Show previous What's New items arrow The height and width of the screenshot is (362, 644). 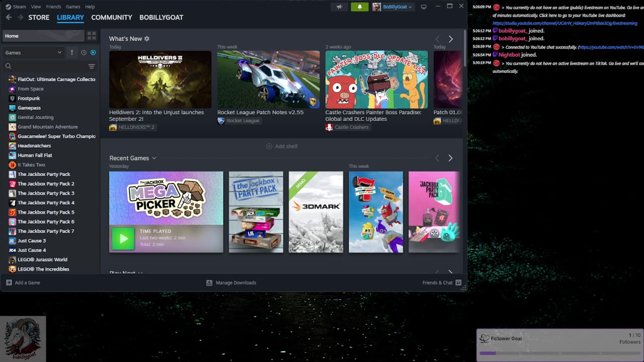click(x=437, y=39)
